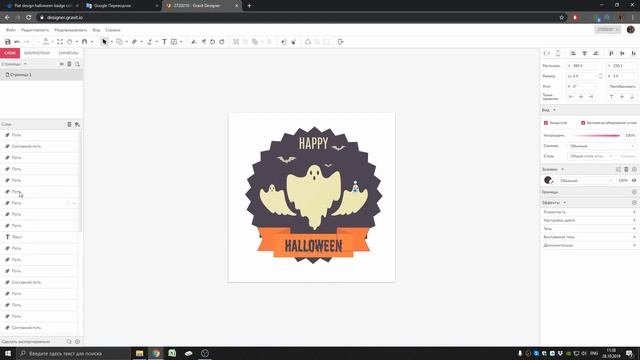
Task: Select Page 1 in pages list
Action: pyautogui.click(x=41, y=75)
